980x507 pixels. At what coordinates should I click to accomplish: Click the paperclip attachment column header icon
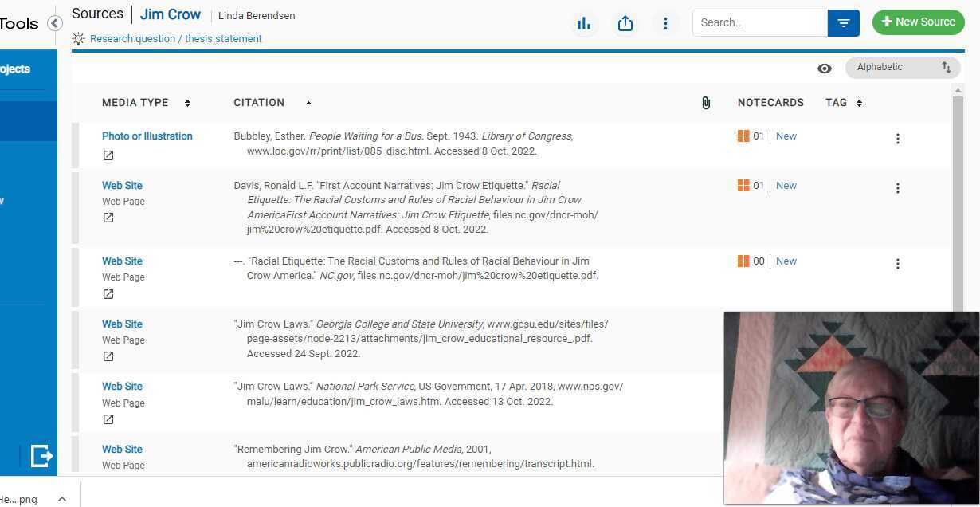[706, 102]
